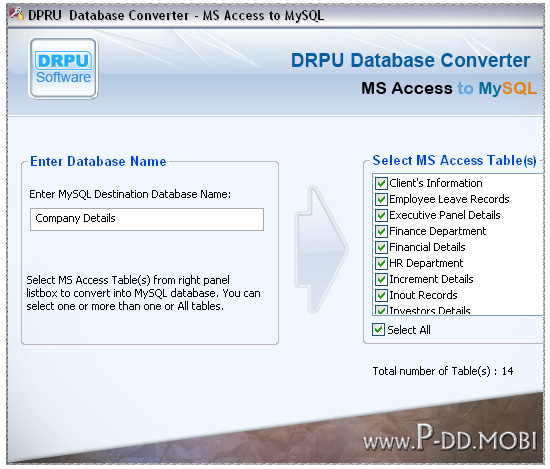Screen dimensions: 550x469
Task: Uncheck the Employee Leave Records checkbox
Action: point(381,199)
